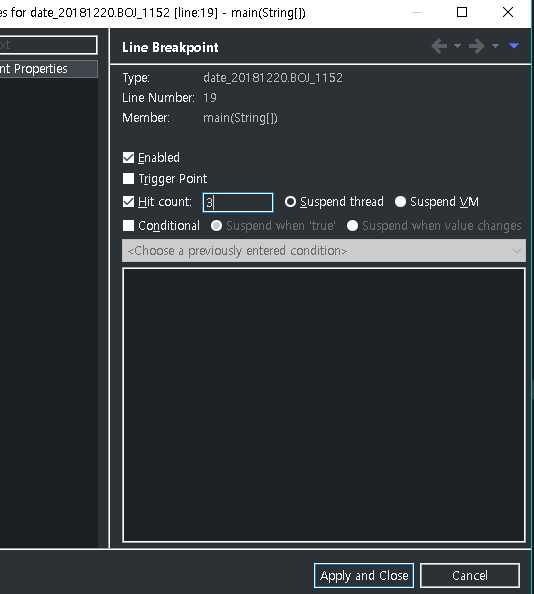Click the Cancel button
The width and height of the screenshot is (534, 594).
click(470, 575)
